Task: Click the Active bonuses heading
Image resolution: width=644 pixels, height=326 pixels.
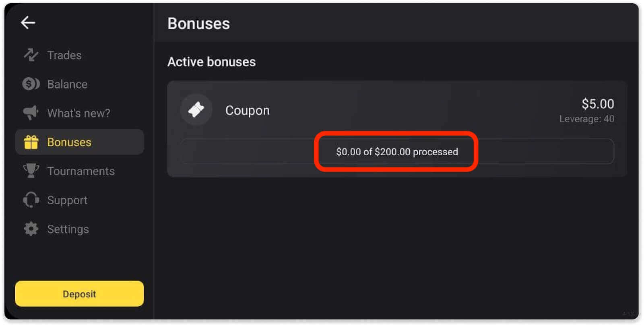Action: pos(212,61)
